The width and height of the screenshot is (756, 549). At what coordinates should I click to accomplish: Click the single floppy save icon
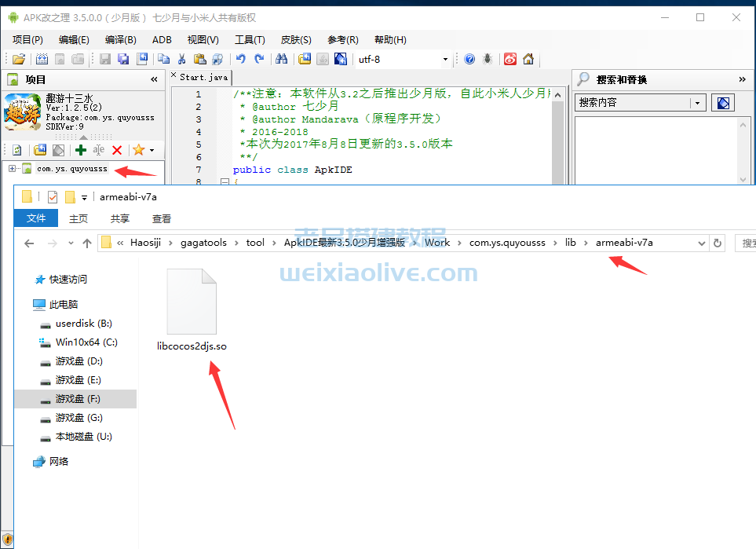coord(105,59)
